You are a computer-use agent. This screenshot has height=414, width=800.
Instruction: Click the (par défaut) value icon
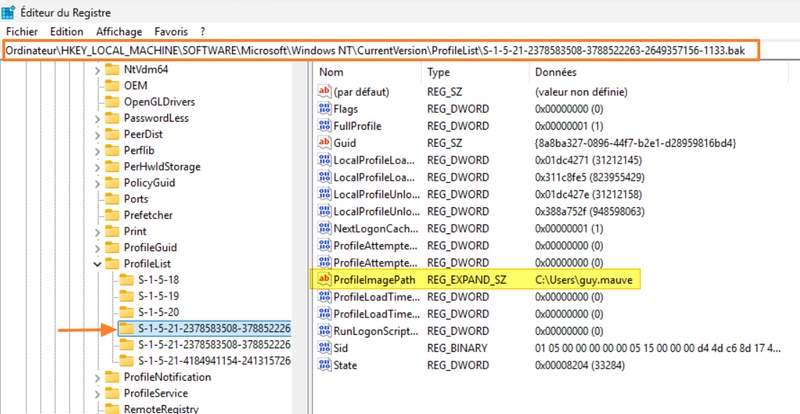pos(324,91)
